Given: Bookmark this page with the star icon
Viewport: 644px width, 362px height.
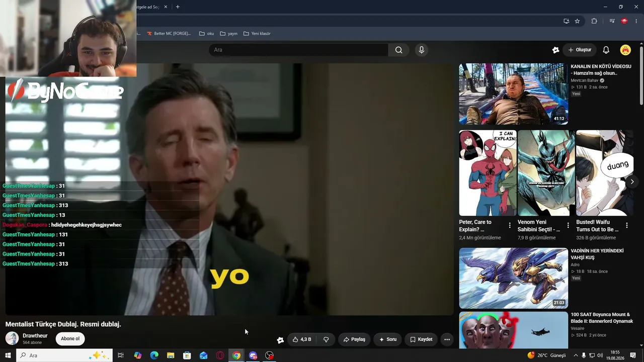Looking at the screenshot, I should pos(577,21).
